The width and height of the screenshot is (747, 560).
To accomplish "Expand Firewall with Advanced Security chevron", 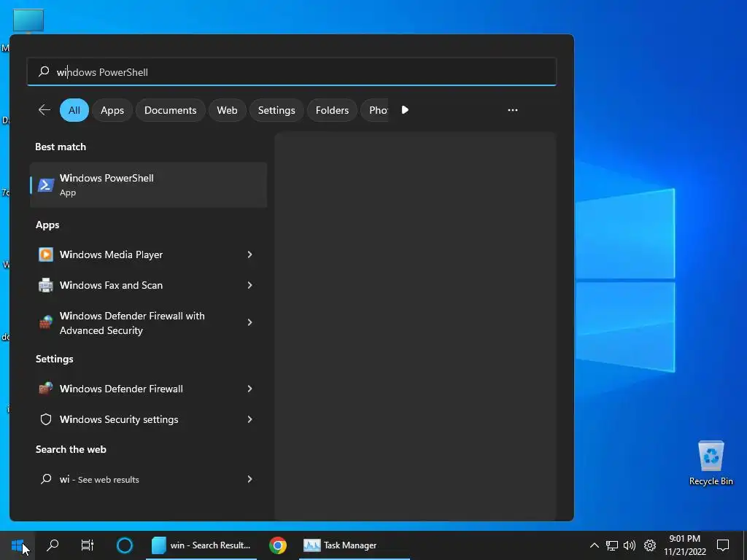I will pos(249,323).
